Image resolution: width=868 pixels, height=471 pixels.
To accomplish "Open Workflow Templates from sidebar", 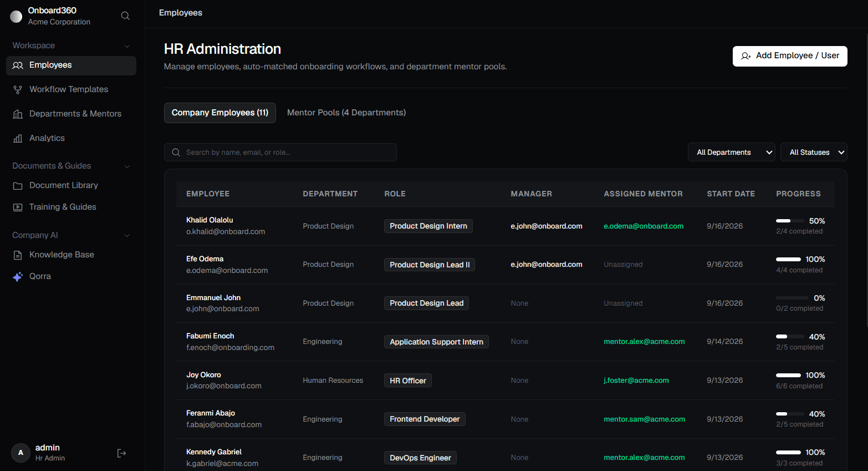I will coord(71,89).
